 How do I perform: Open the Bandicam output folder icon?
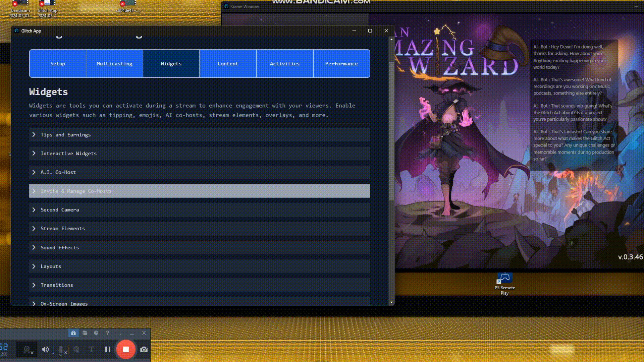[x=85, y=333]
